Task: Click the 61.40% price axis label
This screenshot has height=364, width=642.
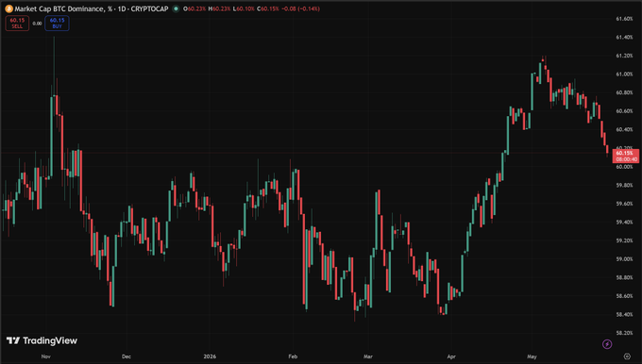Action: pos(624,37)
